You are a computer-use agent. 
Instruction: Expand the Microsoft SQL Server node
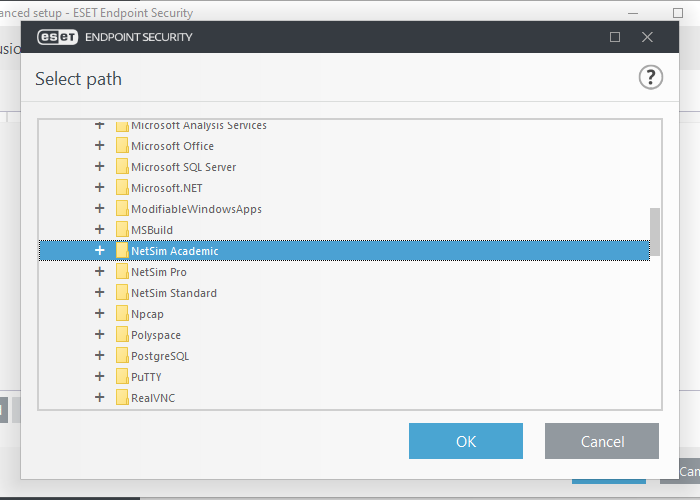[100, 167]
